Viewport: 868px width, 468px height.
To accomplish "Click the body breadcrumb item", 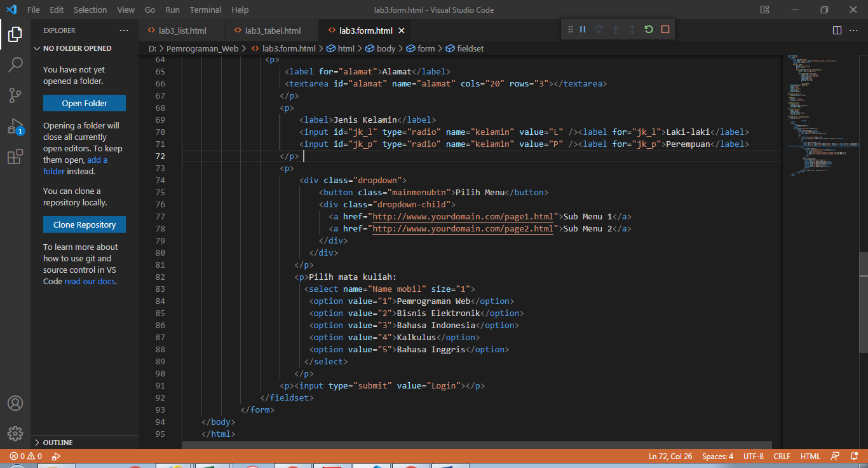I will coord(380,48).
